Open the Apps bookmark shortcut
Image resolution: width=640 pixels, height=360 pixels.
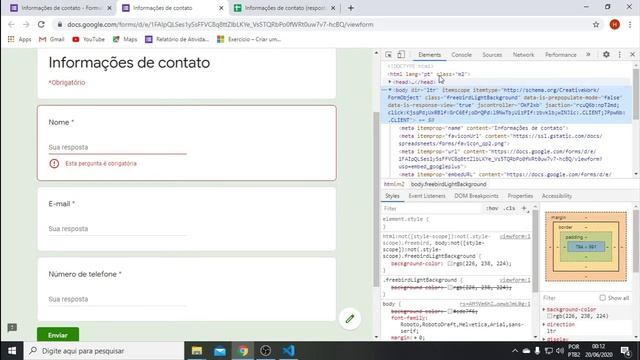coord(20,39)
